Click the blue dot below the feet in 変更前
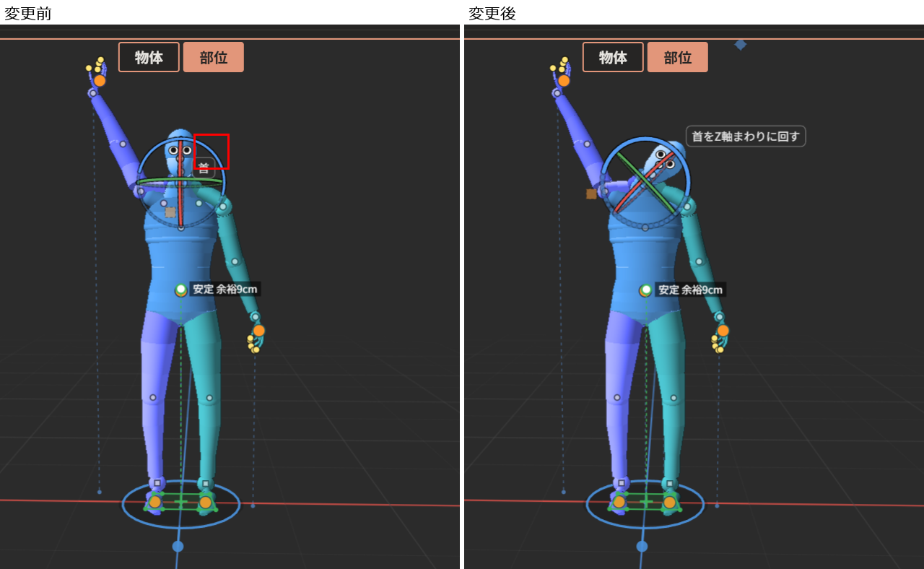This screenshot has width=924, height=569. coord(178,546)
